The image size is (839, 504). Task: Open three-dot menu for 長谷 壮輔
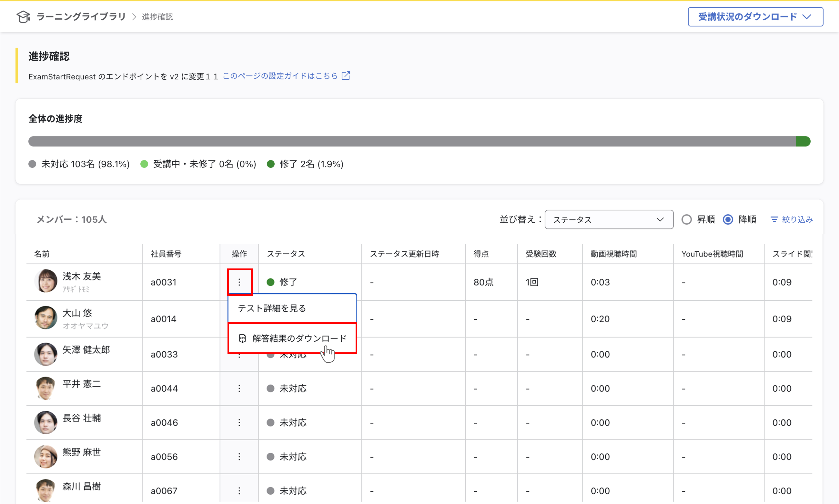[x=239, y=422]
